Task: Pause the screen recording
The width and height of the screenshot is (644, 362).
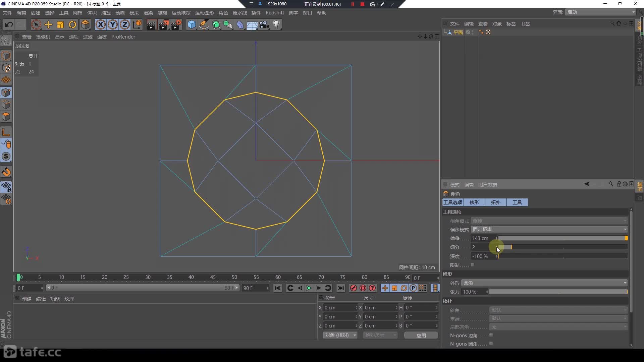Action: point(353,4)
